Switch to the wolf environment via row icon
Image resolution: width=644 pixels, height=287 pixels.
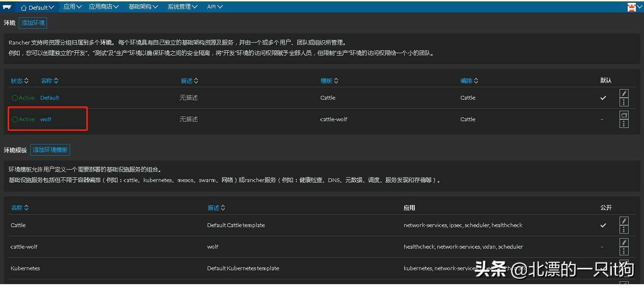click(x=623, y=115)
